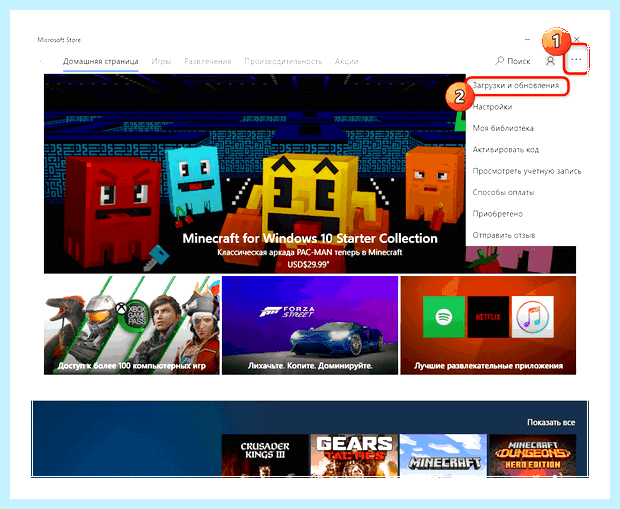This screenshot has height=509, width=620.
Task: Open Приобретено menu item
Action: click(497, 214)
